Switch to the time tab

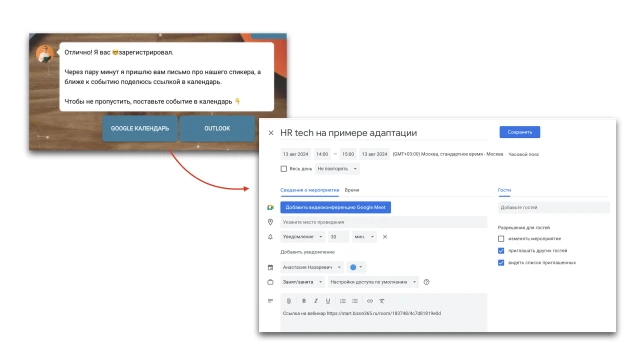pos(352,190)
